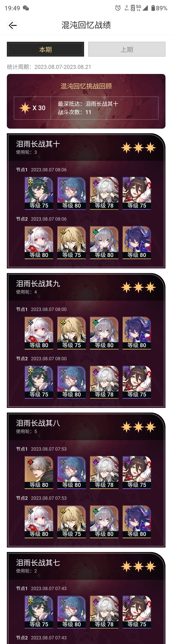This screenshot has width=172, height=644.
Task: Tap white-haired red-eyed level 80 character in 其十 node 2
Action: tap(39, 242)
